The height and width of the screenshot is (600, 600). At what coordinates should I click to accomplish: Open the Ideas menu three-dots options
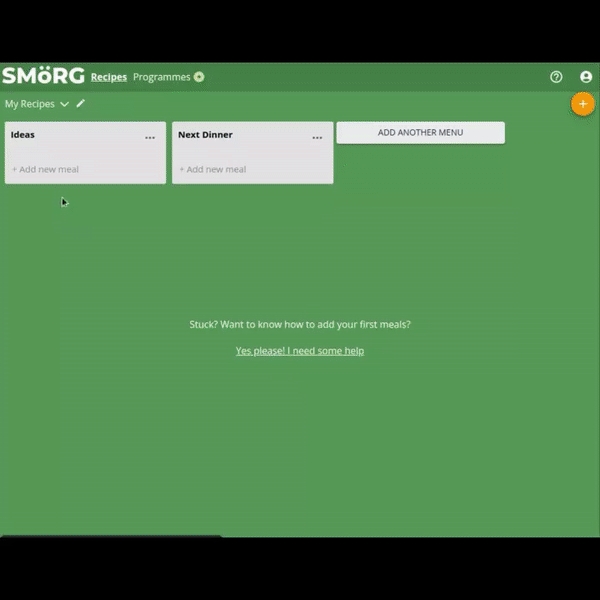[x=150, y=138]
